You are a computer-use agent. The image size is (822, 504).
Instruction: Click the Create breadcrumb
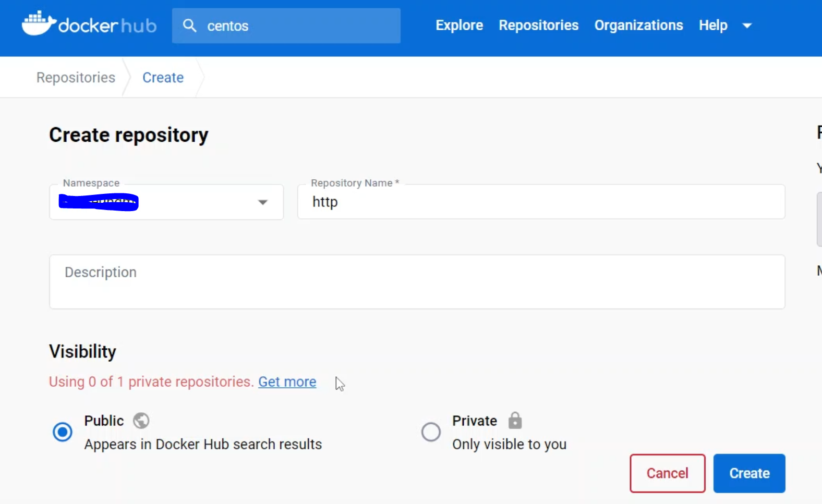coord(163,78)
